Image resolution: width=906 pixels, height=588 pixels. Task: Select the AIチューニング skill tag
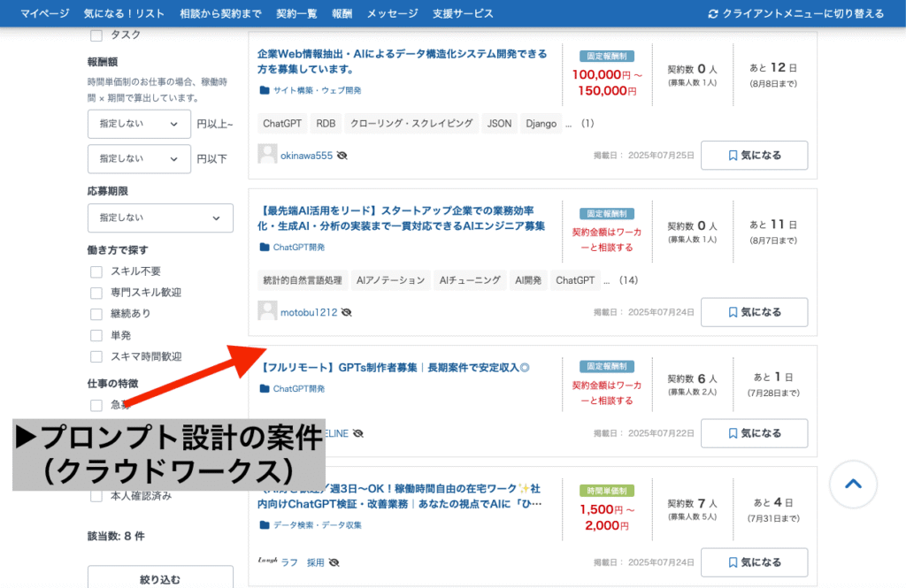[x=470, y=280]
